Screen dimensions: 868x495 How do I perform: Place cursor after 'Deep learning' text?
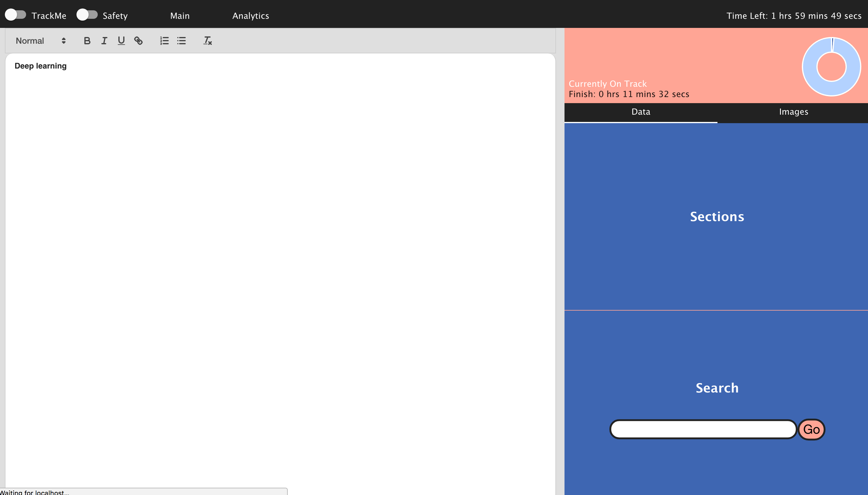67,66
